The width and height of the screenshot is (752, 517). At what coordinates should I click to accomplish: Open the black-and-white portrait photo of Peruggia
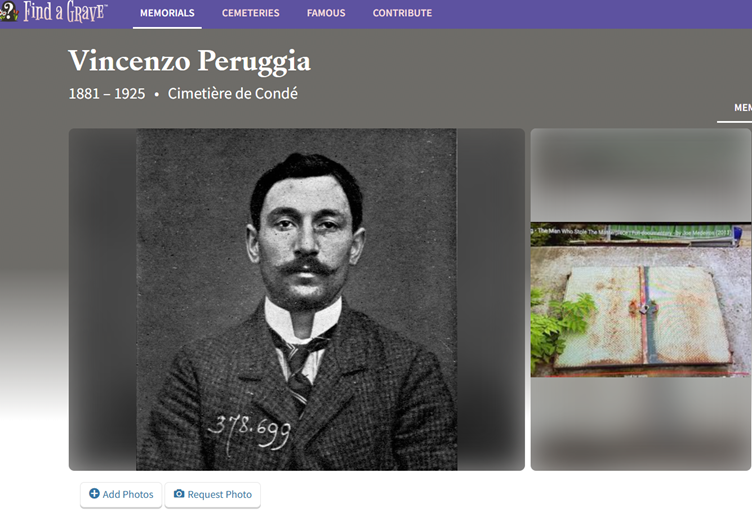click(296, 299)
